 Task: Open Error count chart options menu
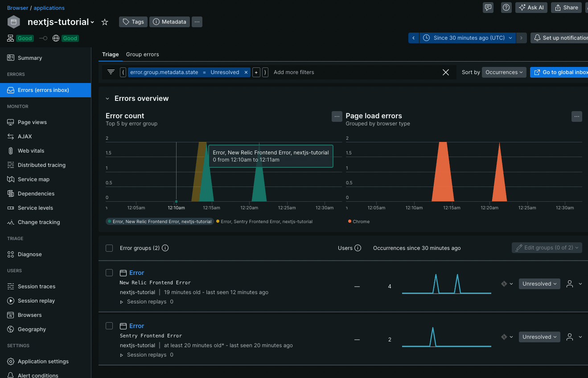[337, 116]
